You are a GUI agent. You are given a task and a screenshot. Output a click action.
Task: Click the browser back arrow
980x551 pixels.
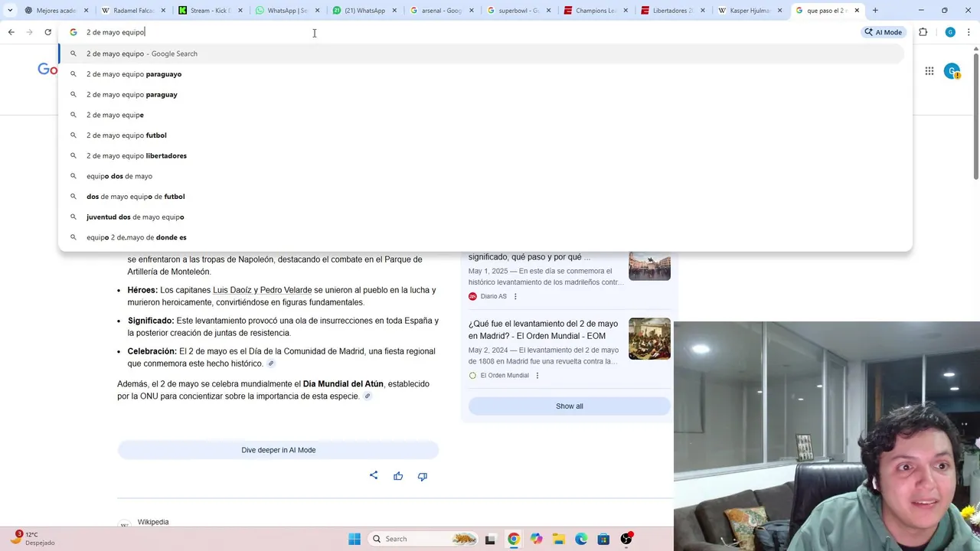pyautogui.click(x=11, y=32)
